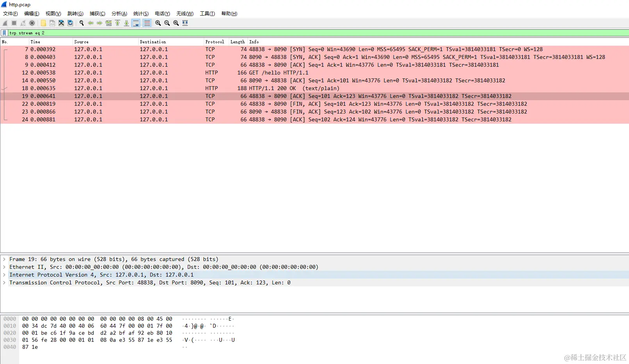Select hex dump offset row 0030

[x=10, y=340]
